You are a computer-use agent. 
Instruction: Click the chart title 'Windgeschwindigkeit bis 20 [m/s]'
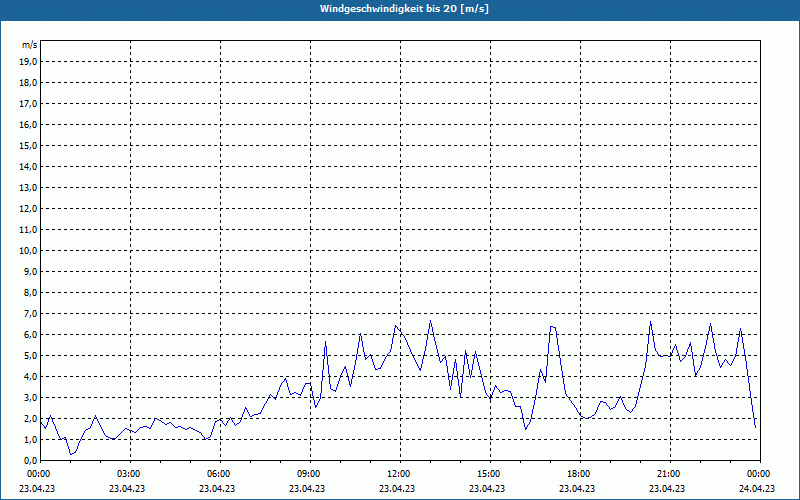click(404, 9)
